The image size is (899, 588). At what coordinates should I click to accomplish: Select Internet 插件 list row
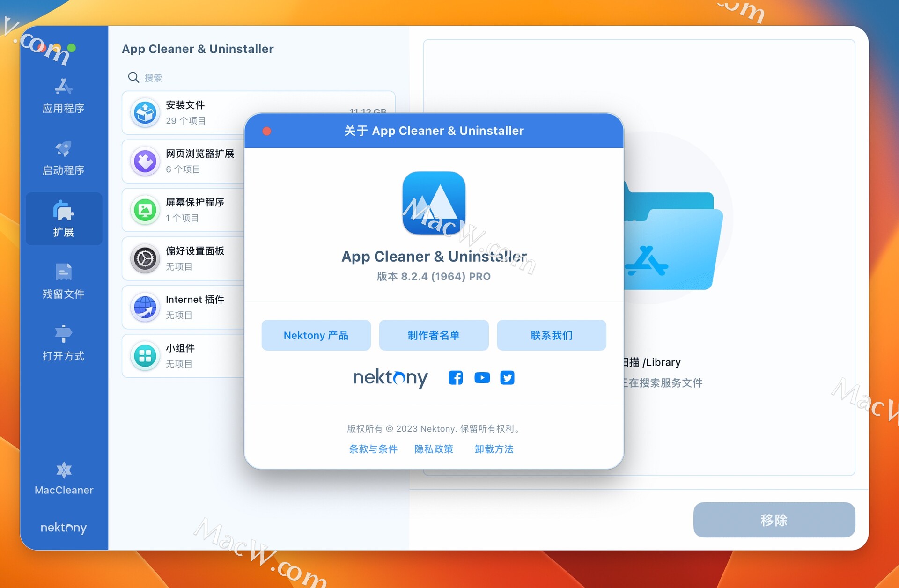coord(183,308)
